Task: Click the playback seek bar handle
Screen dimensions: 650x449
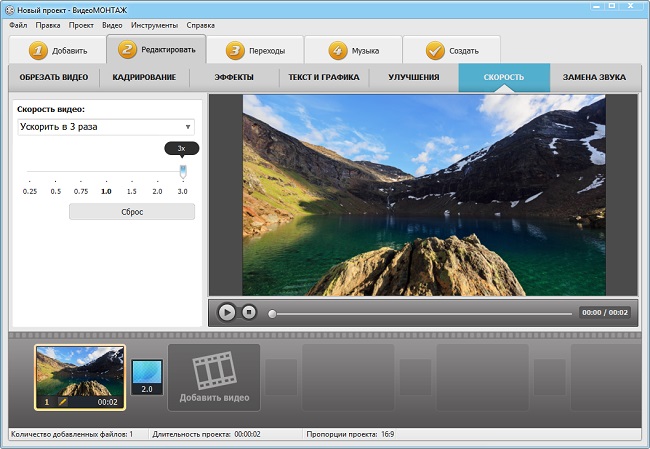Action: coord(272,313)
